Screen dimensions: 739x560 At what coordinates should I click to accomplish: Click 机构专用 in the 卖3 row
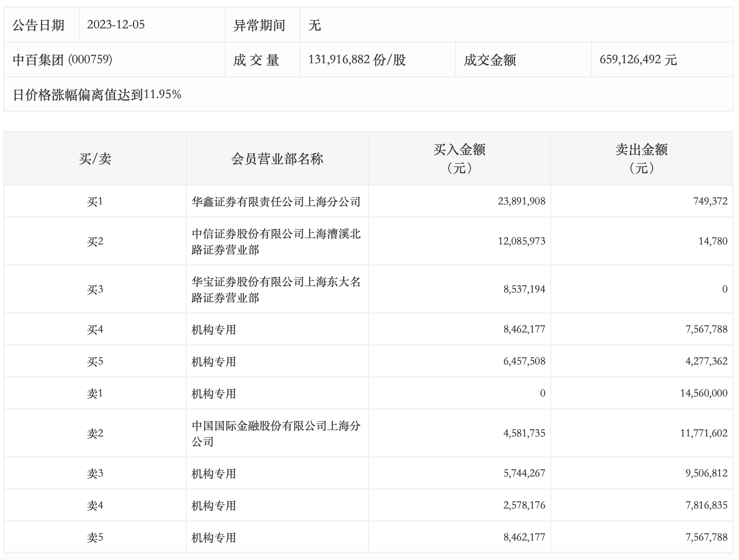pos(214,473)
